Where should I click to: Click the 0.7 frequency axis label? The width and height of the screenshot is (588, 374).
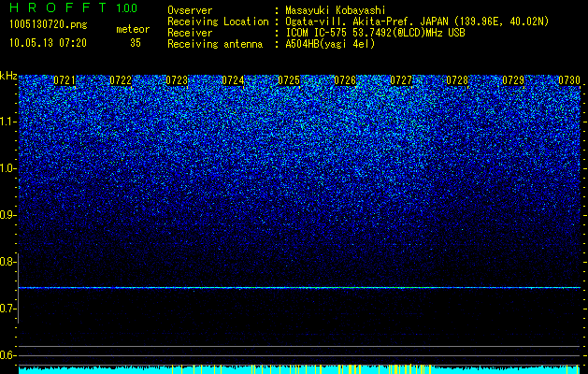pos(7,309)
